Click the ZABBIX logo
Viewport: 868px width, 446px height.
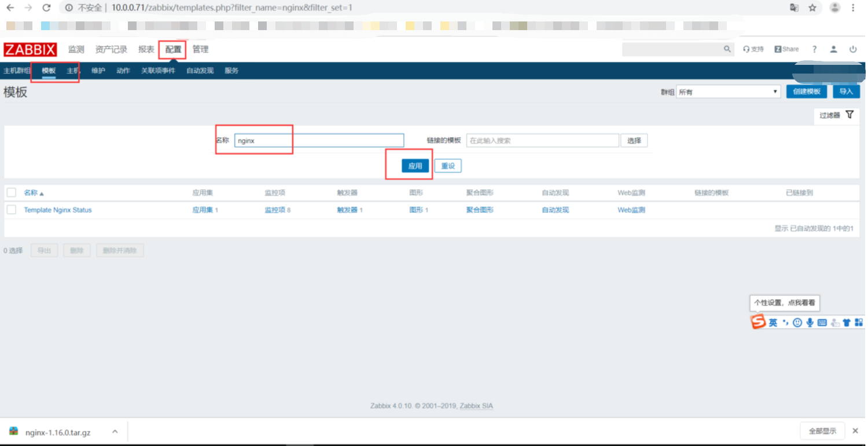30,49
